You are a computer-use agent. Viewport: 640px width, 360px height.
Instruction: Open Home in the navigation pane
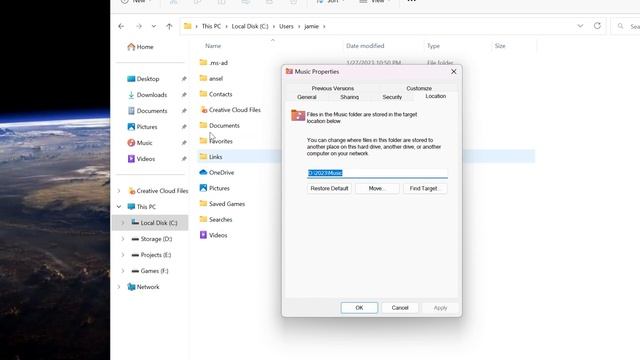click(140, 47)
